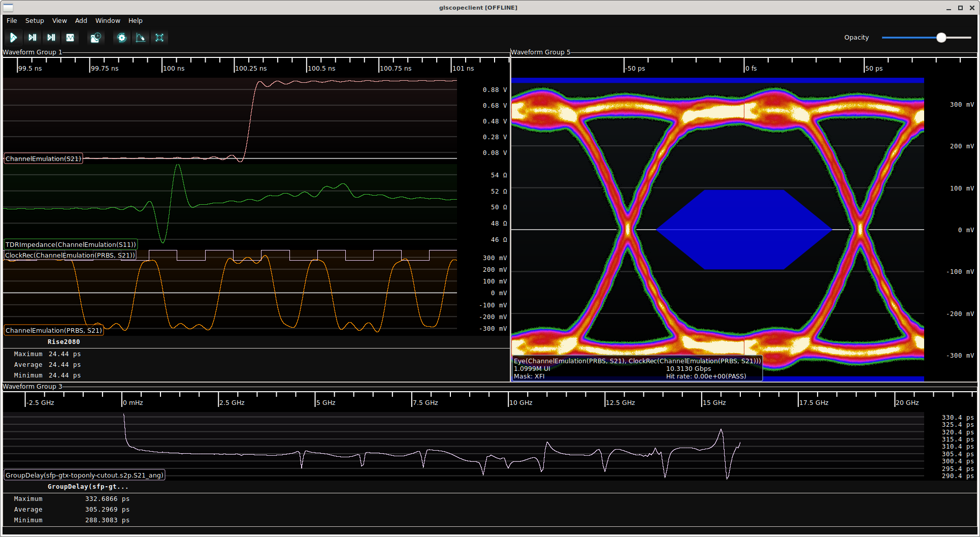Click the 300 mV eye diagram axis label
This screenshot has height=537, width=980.
[962, 105]
